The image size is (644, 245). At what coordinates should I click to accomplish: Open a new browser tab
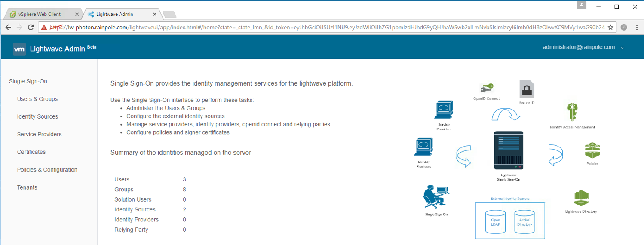pos(169,15)
